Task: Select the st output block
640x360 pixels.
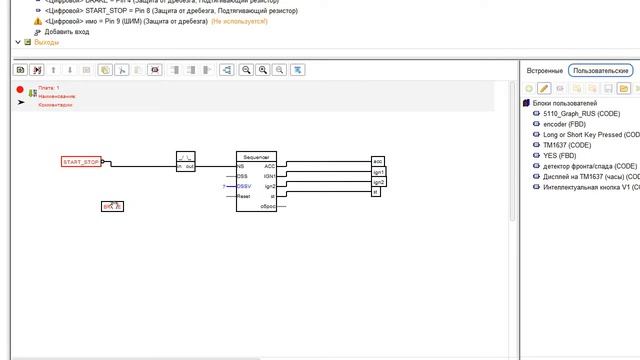Action: (376, 191)
